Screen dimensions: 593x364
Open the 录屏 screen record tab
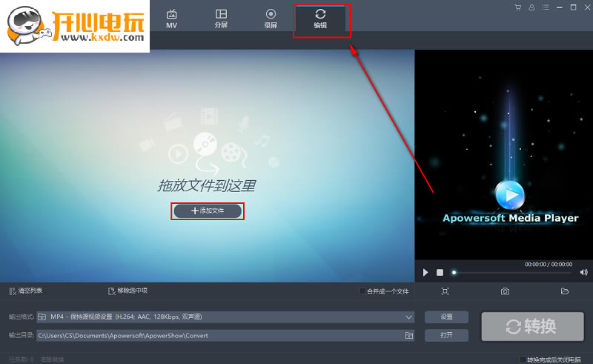tap(271, 19)
